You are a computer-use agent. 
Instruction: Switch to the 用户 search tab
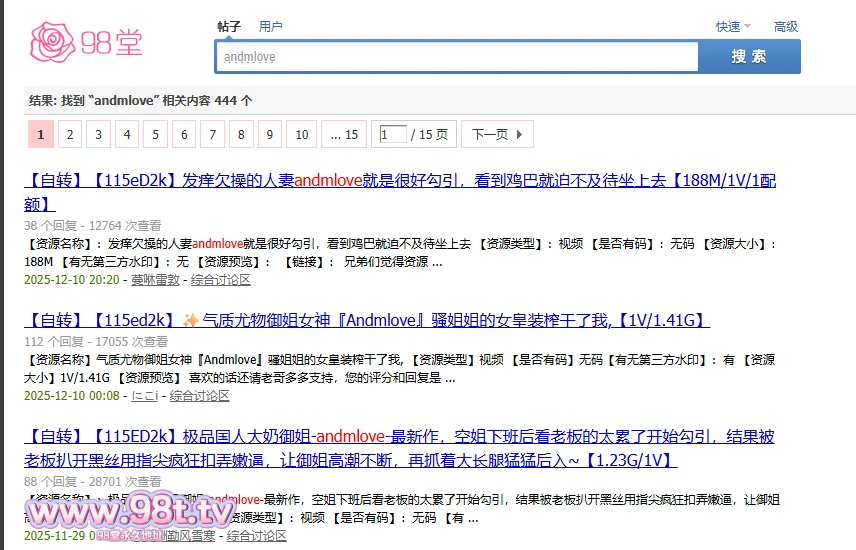270,27
